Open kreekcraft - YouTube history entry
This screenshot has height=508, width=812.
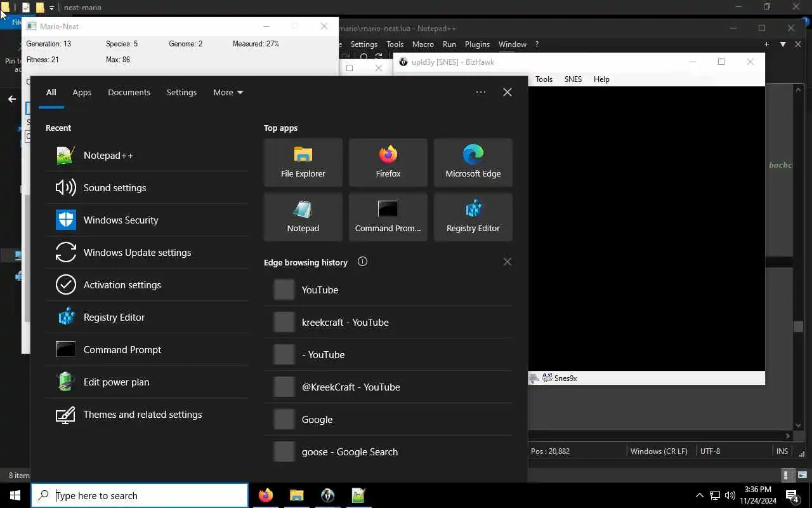click(388, 322)
